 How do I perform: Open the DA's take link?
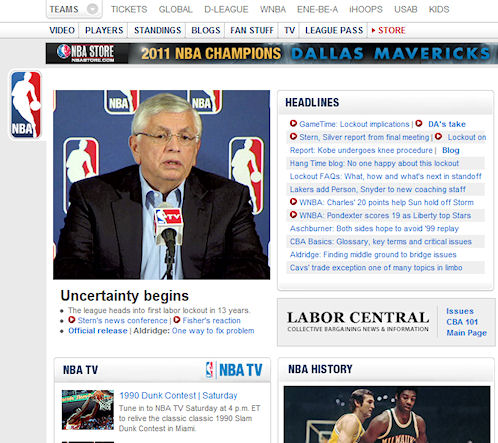(447, 124)
